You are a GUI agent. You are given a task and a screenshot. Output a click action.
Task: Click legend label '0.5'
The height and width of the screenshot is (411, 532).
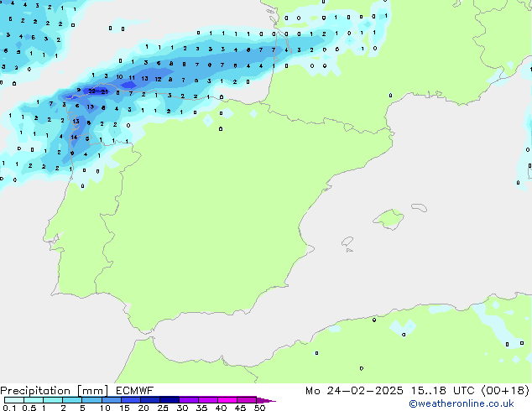pos(29,408)
